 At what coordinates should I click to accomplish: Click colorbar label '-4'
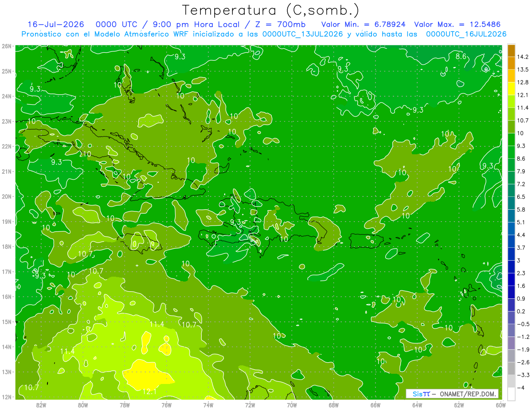[x=520, y=388]
